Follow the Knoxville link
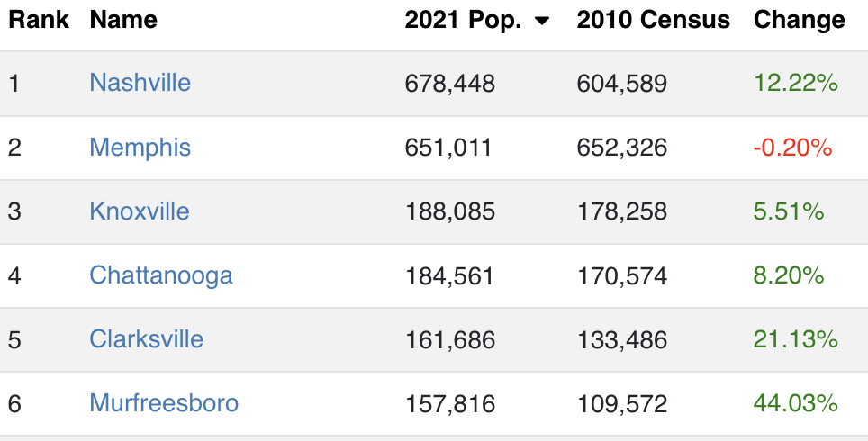 (x=140, y=211)
